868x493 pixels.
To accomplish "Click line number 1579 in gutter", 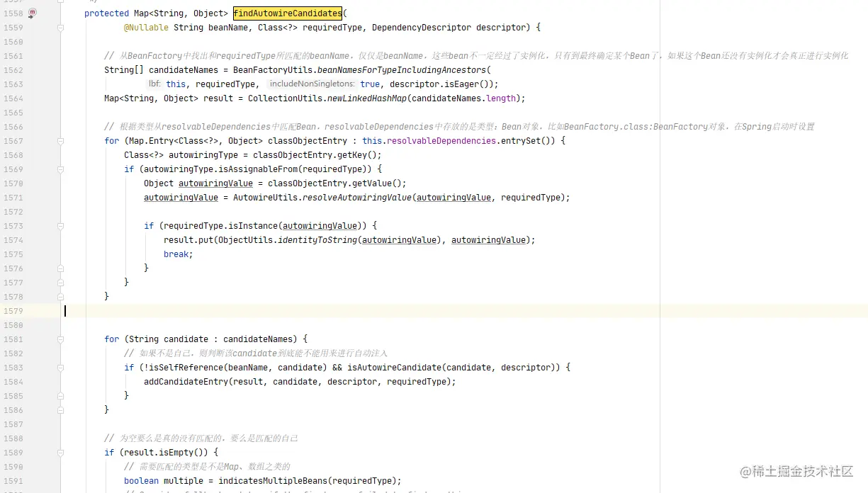I will point(13,311).
